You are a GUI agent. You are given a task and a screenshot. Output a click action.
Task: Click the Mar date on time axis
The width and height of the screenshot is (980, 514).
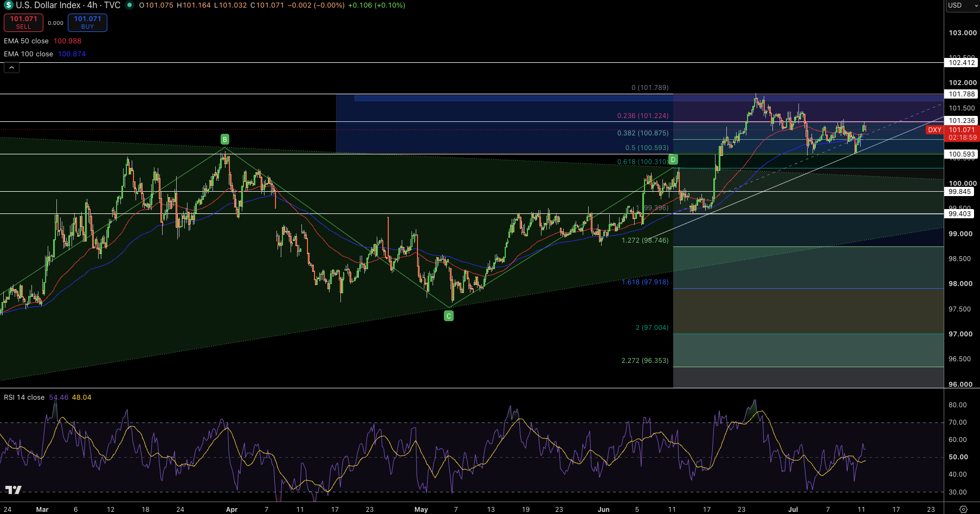tap(42, 510)
